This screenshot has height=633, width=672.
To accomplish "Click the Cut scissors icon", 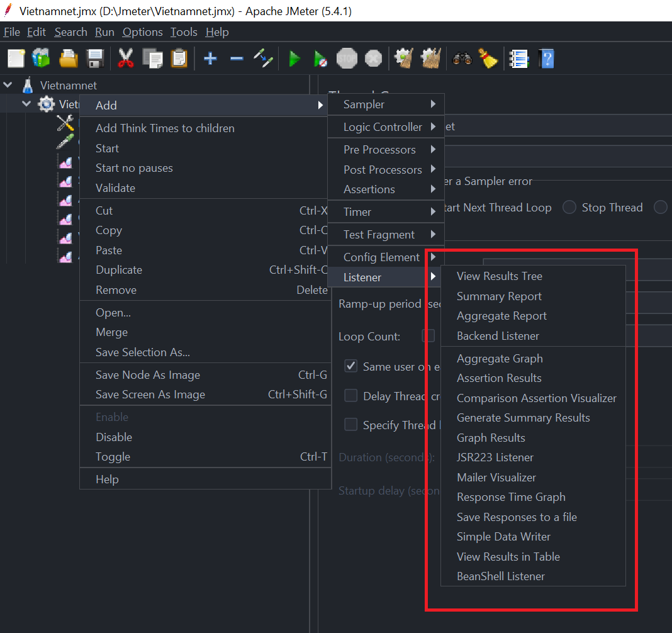I will click(126, 59).
